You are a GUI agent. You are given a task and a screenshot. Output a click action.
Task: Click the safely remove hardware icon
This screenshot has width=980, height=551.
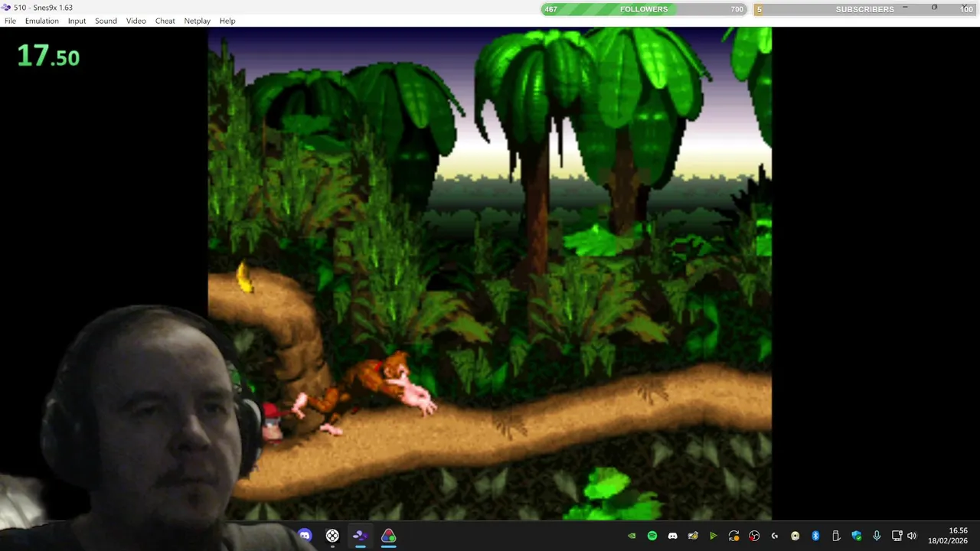tap(836, 536)
